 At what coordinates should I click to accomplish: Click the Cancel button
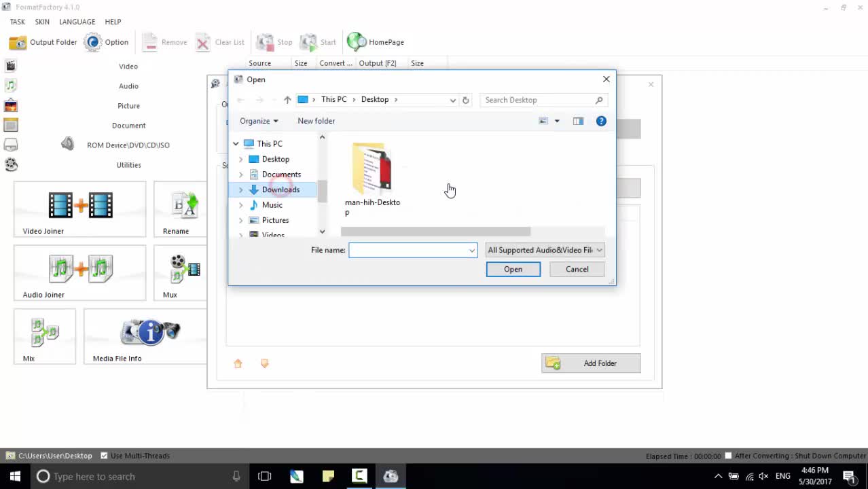(577, 269)
